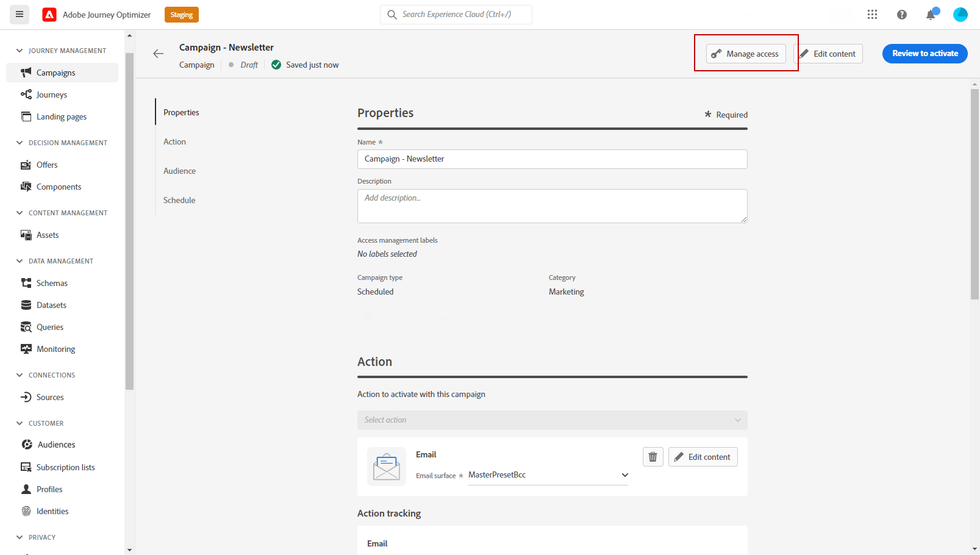
Task: Collapse the Data Management section
Action: click(19, 261)
